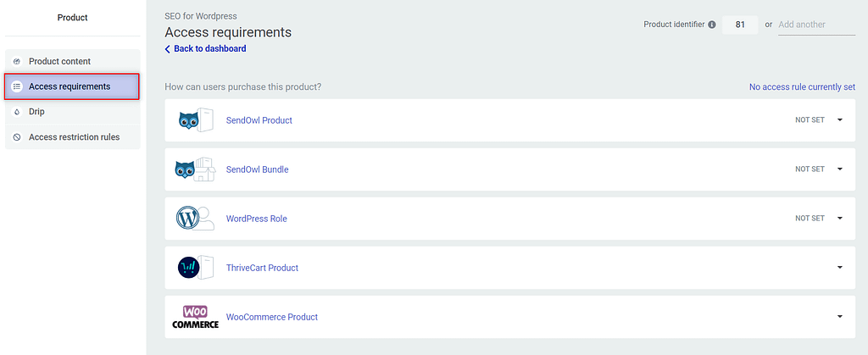This screenshot has height=355, width=868.
Task: Click the Access restriction rules blocked icon
Action: click(17, 137)
